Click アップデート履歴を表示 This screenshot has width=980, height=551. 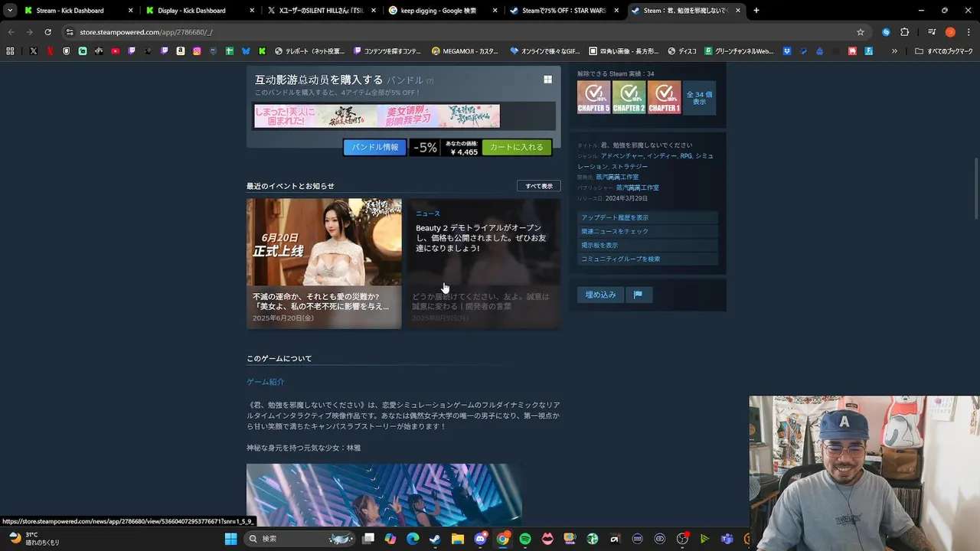point(648,217)
